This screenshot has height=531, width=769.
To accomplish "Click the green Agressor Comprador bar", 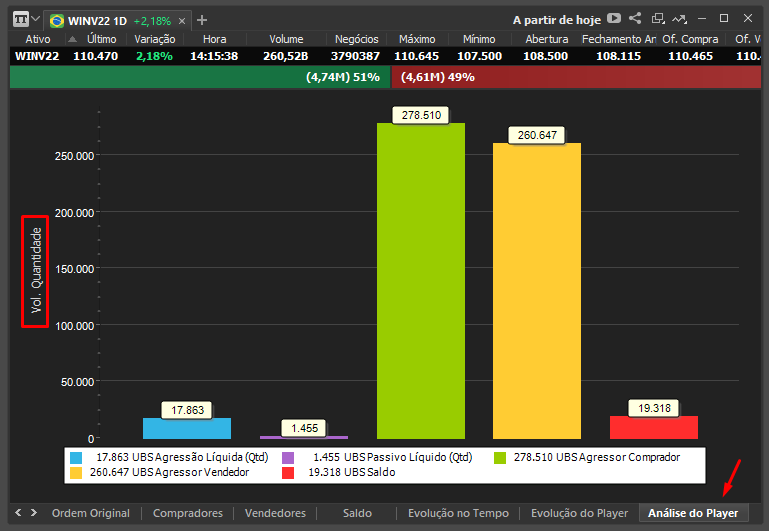I will point(421,281).
